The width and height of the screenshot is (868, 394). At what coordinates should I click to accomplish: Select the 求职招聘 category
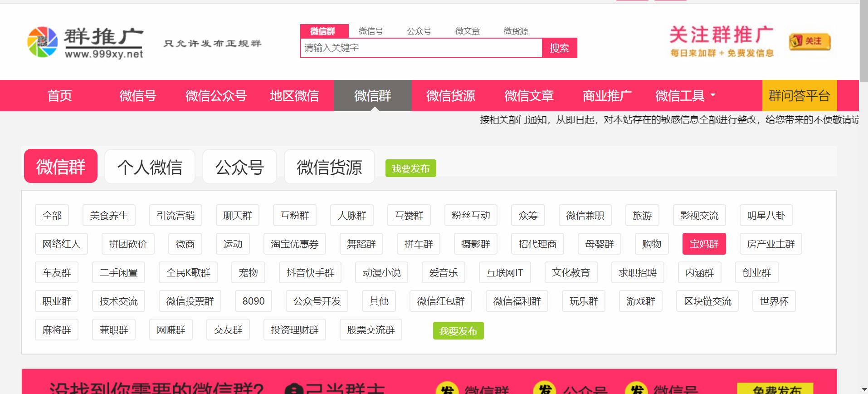[638, 272]
